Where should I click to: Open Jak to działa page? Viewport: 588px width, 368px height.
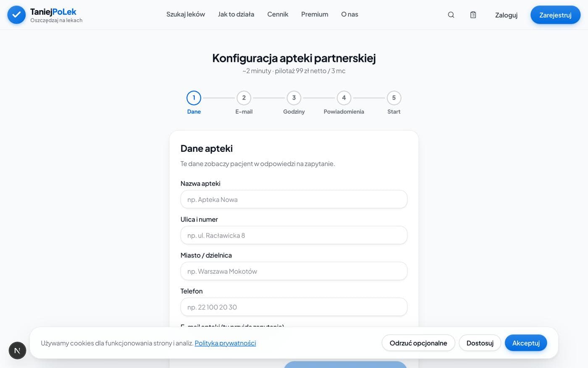[236, 14]
